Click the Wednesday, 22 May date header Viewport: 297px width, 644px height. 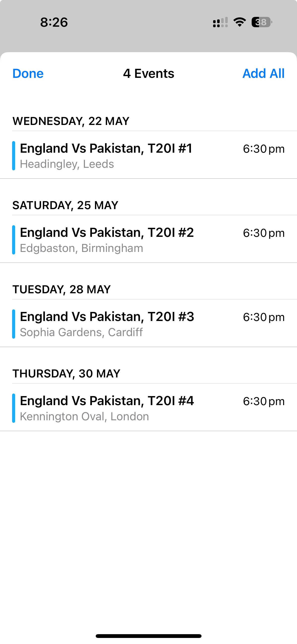click(71, 121)
